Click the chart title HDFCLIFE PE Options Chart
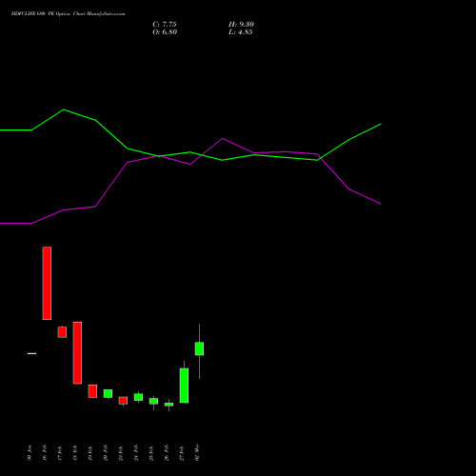 (68, 14)
